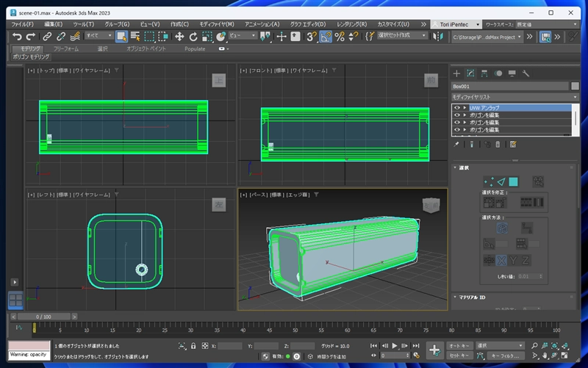The height and width of the screenshot is (368, 588).
Task: Switch to the フリーフォーム ribbon tab
Action: point(66,48)
